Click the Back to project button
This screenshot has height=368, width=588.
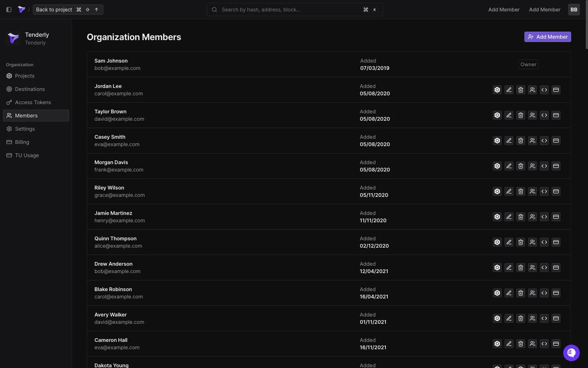click(68, 10)
